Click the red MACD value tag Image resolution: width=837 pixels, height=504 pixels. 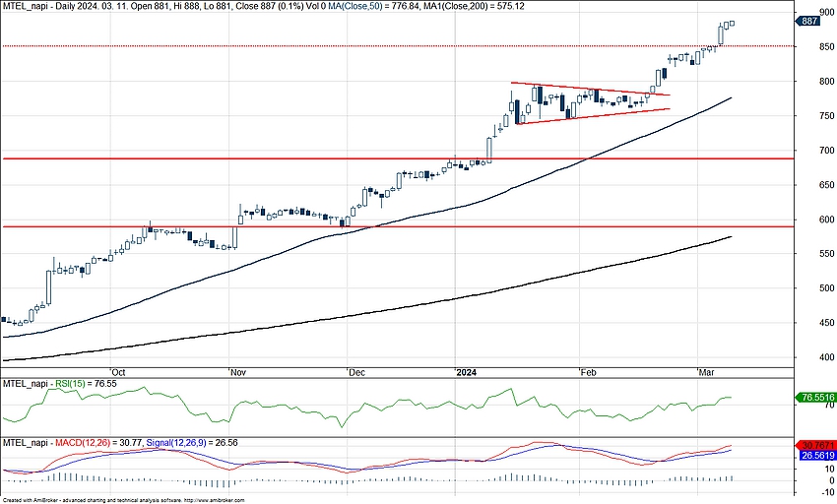tap(813, 445)
